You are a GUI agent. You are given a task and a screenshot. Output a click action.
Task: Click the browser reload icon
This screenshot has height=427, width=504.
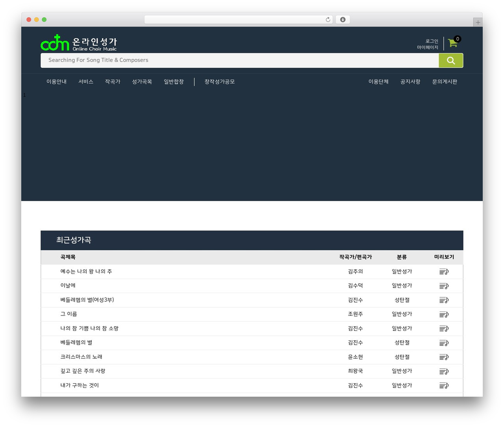(328, 20)
